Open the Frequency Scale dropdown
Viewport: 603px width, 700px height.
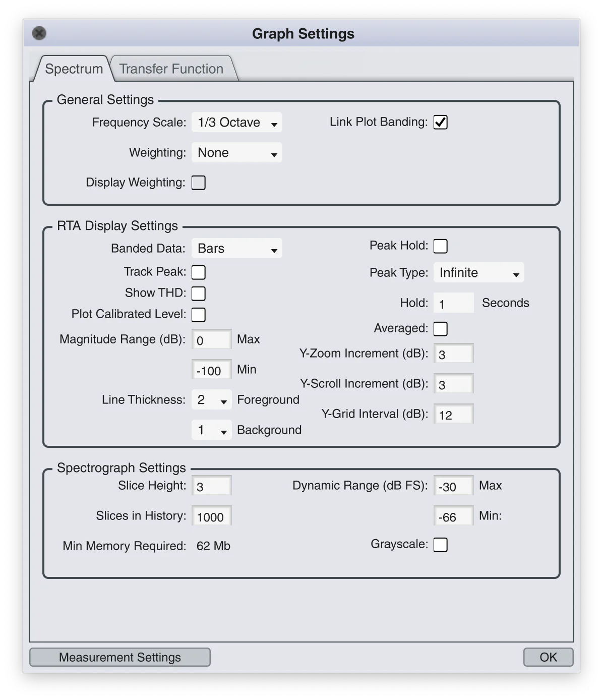click(x=236, y=123)
